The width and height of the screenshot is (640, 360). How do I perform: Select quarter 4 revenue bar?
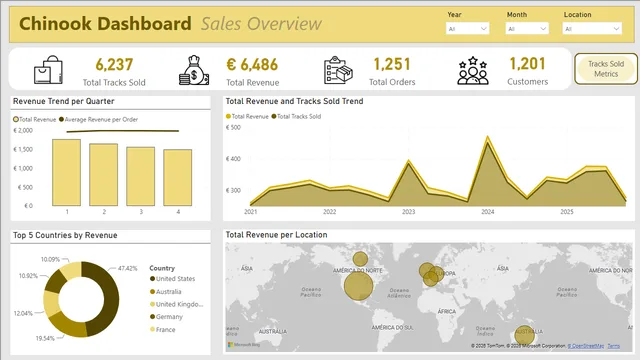coord(178,178)
